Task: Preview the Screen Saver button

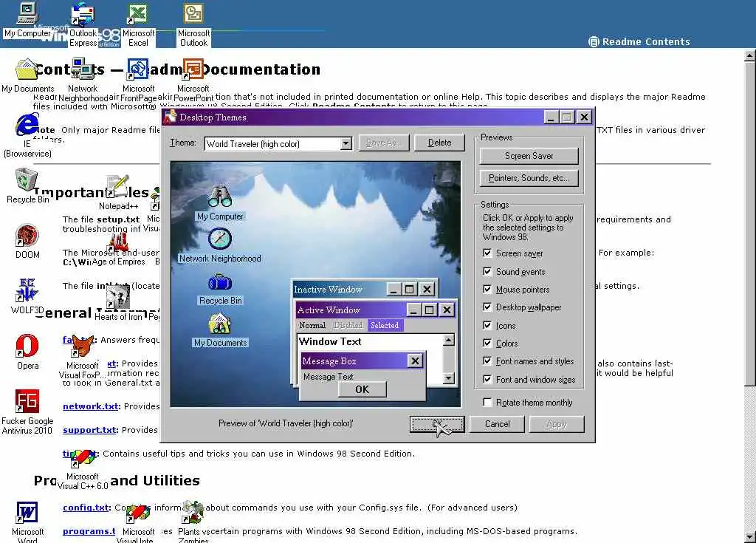Action: point(529,156)
